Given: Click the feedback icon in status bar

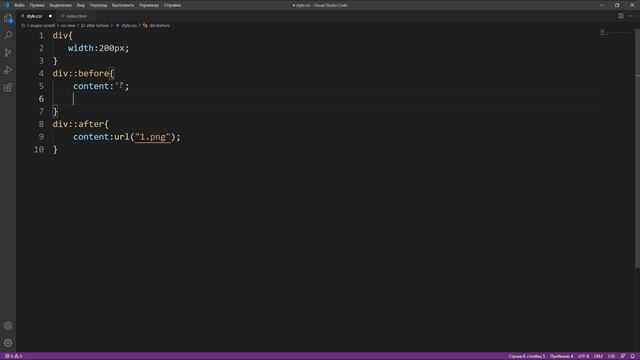Looking at the screenshot, I should [623, 356].
